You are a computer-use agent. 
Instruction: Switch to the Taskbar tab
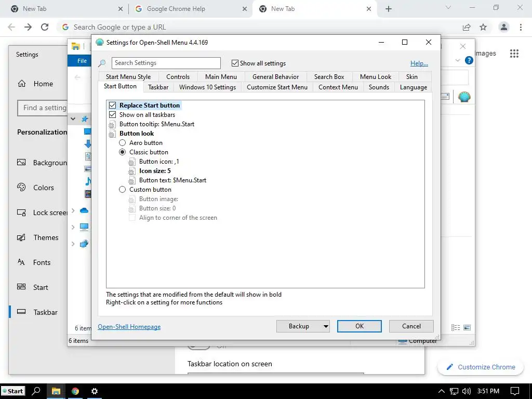(x=158, y=87)
